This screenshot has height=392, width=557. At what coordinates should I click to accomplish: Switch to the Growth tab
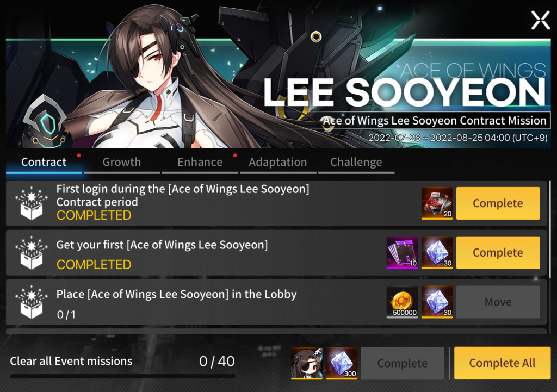pos(122,163)
